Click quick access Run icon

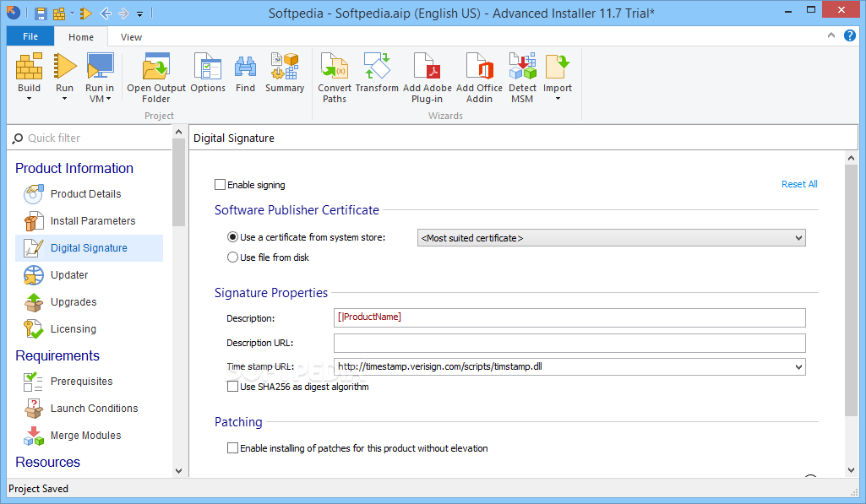[x=85, y=14]
